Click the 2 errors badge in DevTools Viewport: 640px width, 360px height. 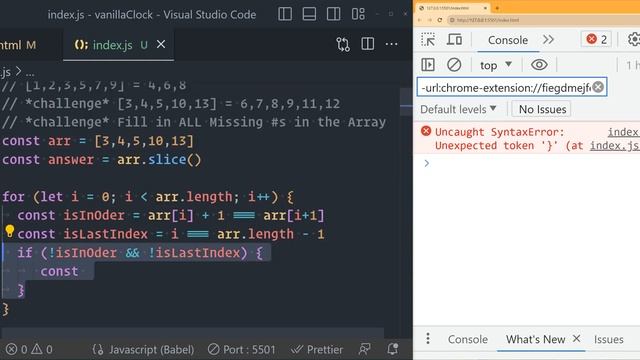click(596, 39)
